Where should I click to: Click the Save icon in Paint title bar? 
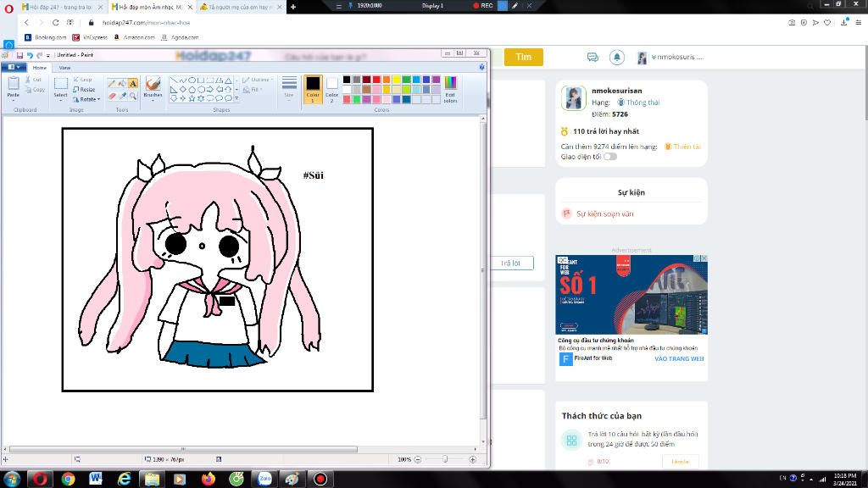(19, 55)
